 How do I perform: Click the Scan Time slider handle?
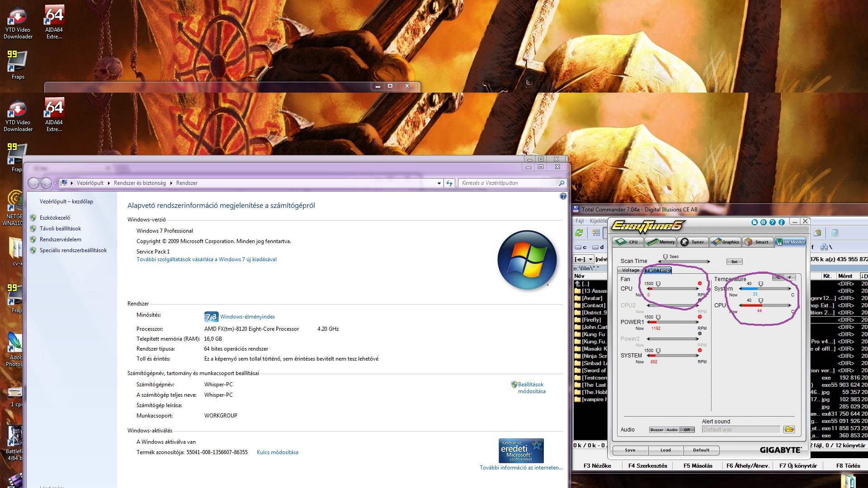[x=665, y=257]
